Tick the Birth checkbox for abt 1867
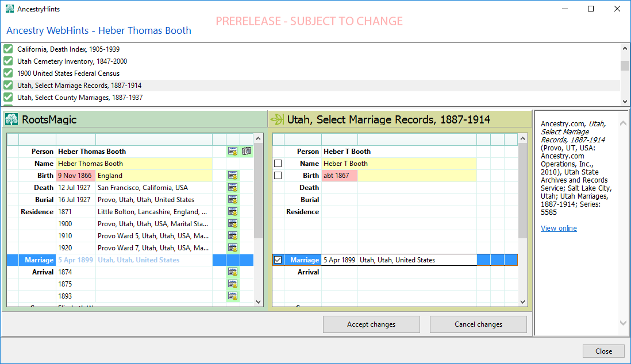This screenshot has width=631, height=364. coord(278,175)
